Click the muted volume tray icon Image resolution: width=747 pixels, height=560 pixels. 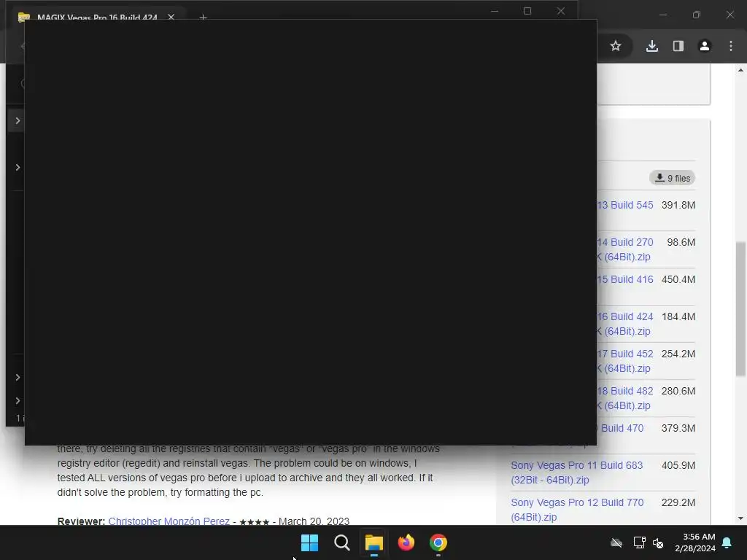[658, 542]
